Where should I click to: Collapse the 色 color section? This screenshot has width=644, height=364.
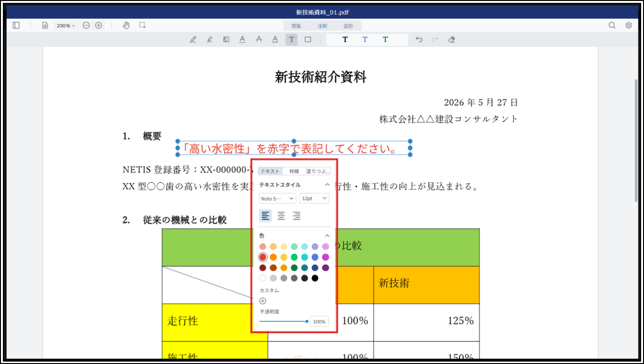point(328,236)
